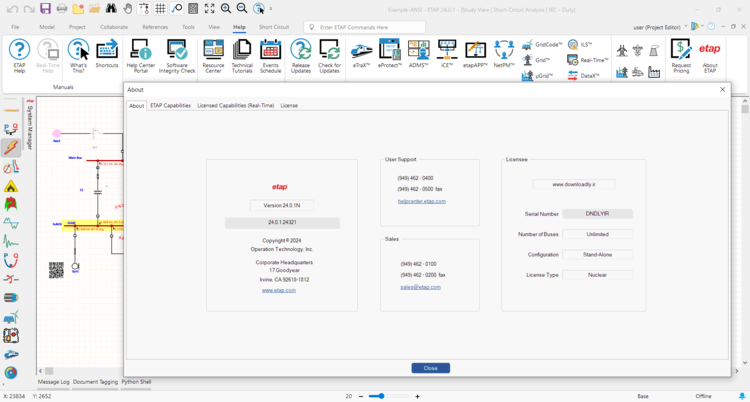Click the Software Integrity Check icon
Image resolution: width=750 pixels, height=402 pixels.
click(x=177, y=55)
